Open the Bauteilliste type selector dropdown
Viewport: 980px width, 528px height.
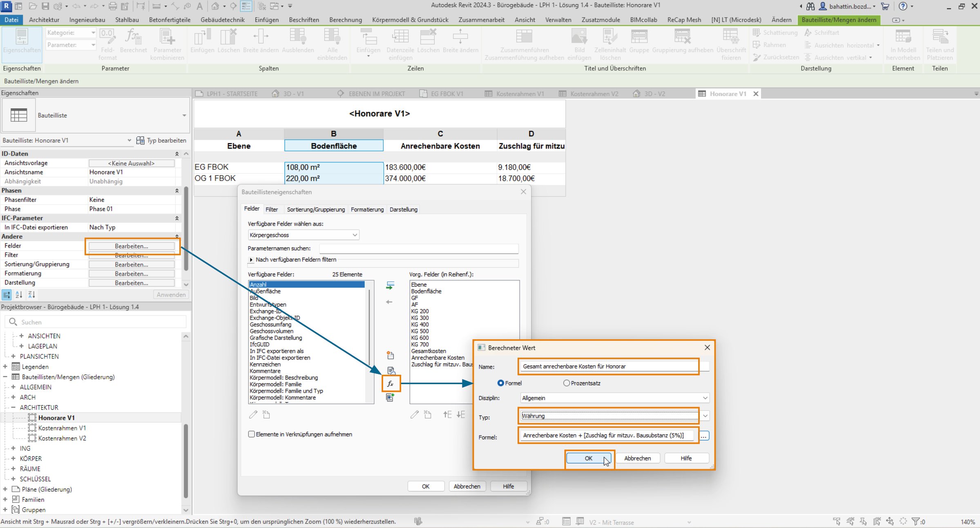[x=184, y=116]
